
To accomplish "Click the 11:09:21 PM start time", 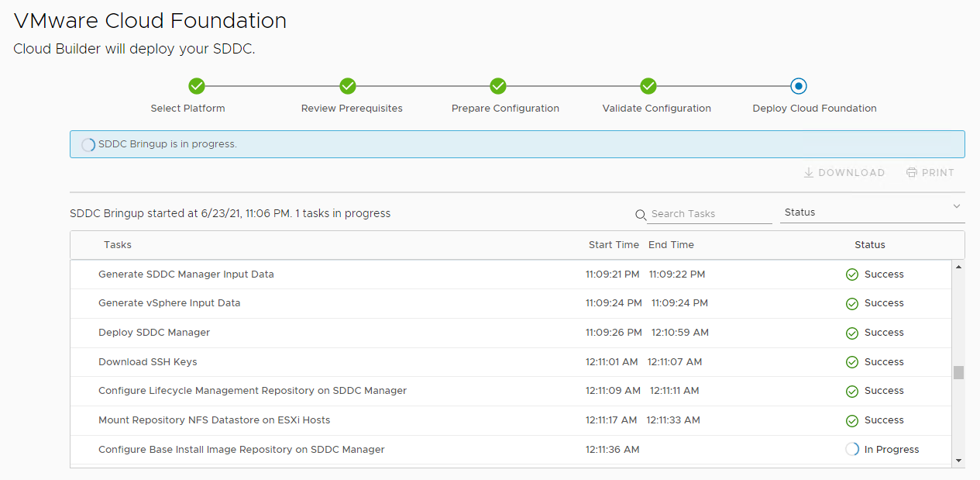I will pyautogui.click(x=614, y=275).
